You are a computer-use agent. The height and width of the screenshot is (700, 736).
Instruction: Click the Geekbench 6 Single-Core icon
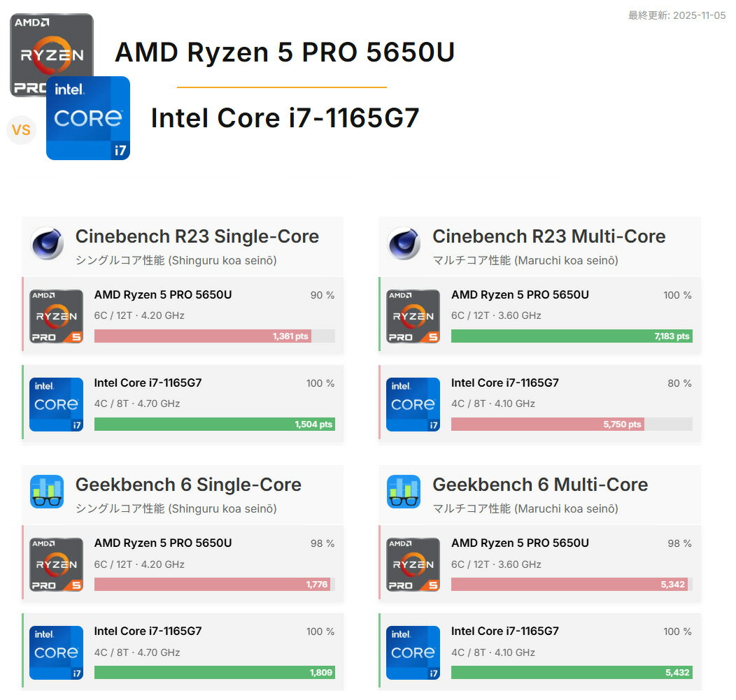[x=48, y=492]
